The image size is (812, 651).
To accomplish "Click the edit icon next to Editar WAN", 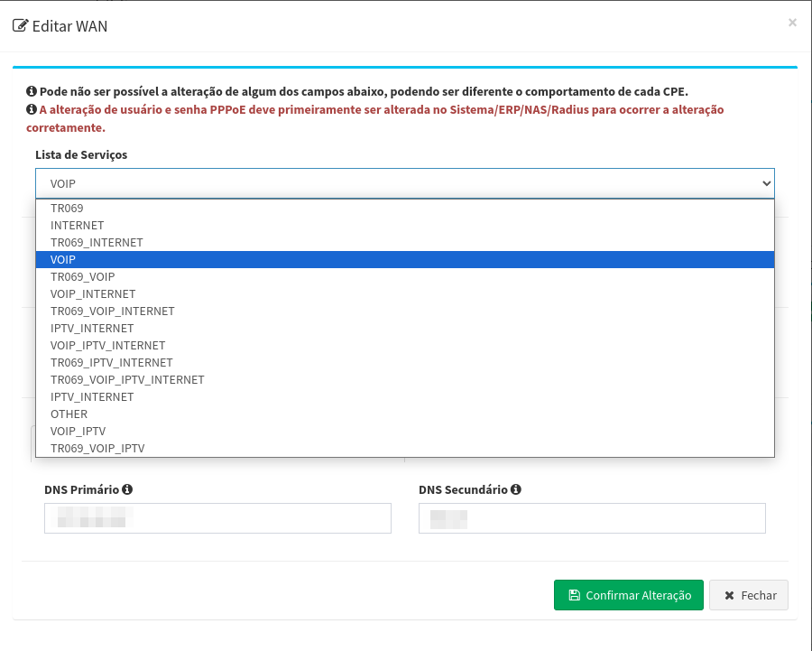I will [x=20, y=25].
